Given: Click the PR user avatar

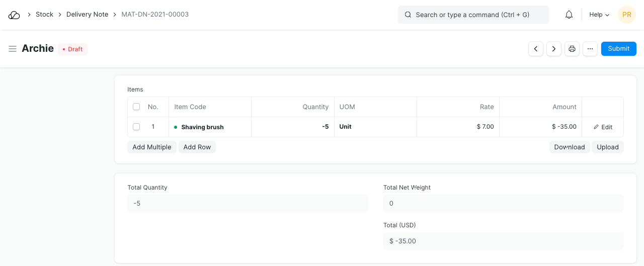Looking at the screenshot, I should coord(627,15).
